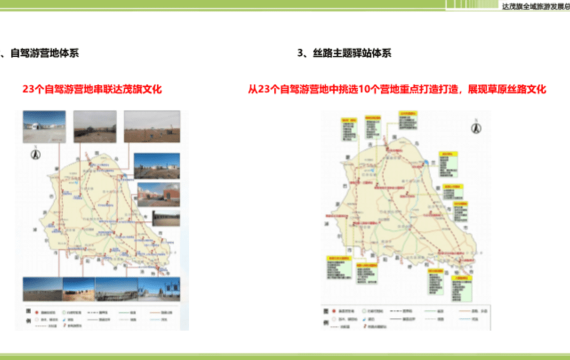Screen dimensions: 570x360
Task: Click the heading "3、丝路主题驿站体系"
Action: pyautogui.click(x=344, y=53)
